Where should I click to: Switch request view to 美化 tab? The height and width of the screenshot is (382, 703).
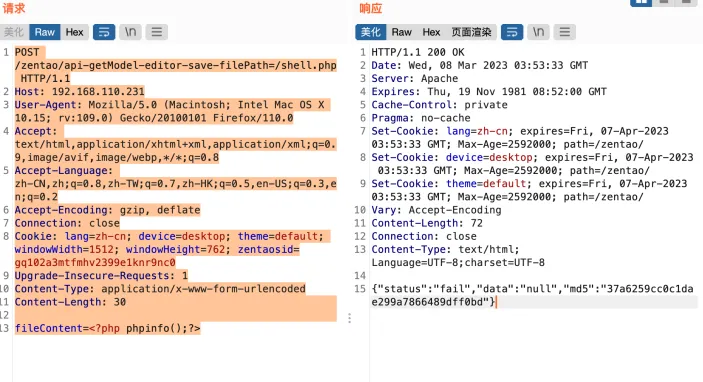click(x=14, y=32)
